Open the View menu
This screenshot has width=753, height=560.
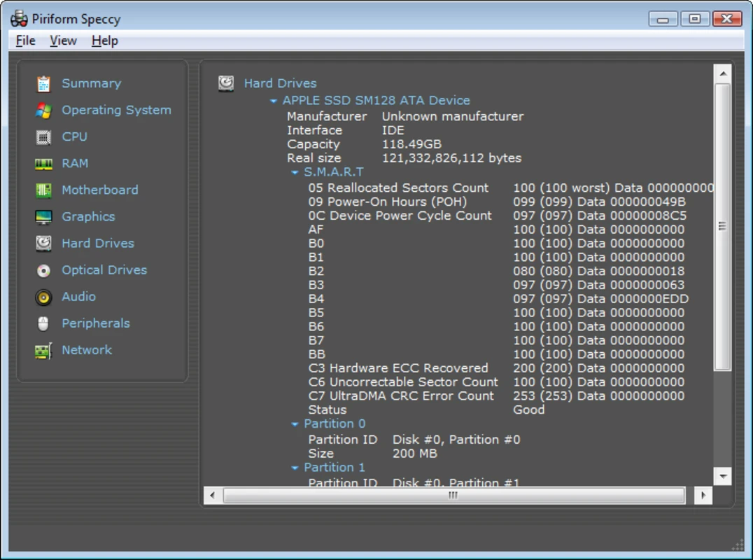pos(62,40)
